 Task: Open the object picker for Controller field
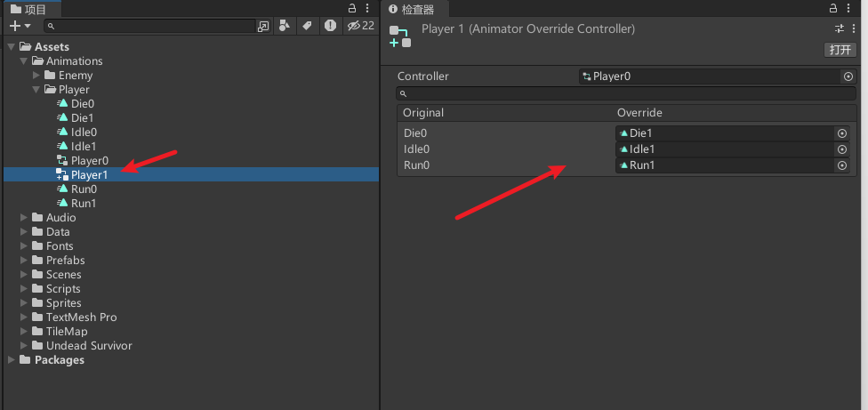[848, 76]
